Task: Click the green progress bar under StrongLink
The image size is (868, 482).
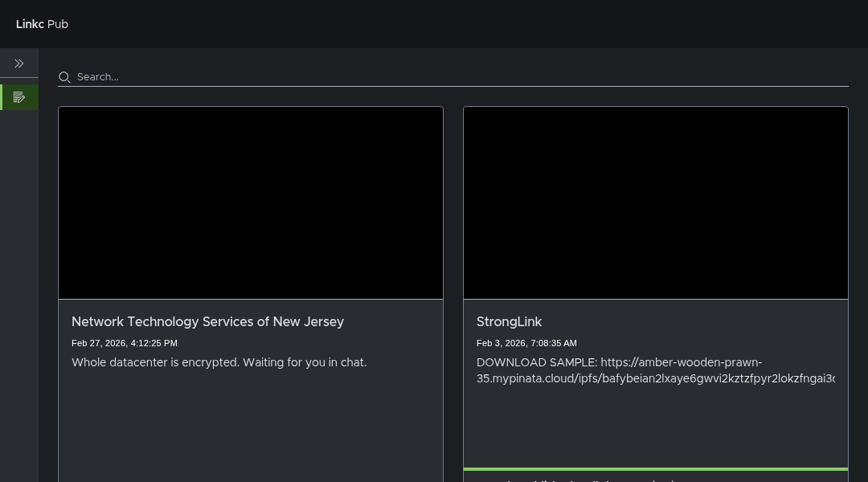Action: pos(656,469)
